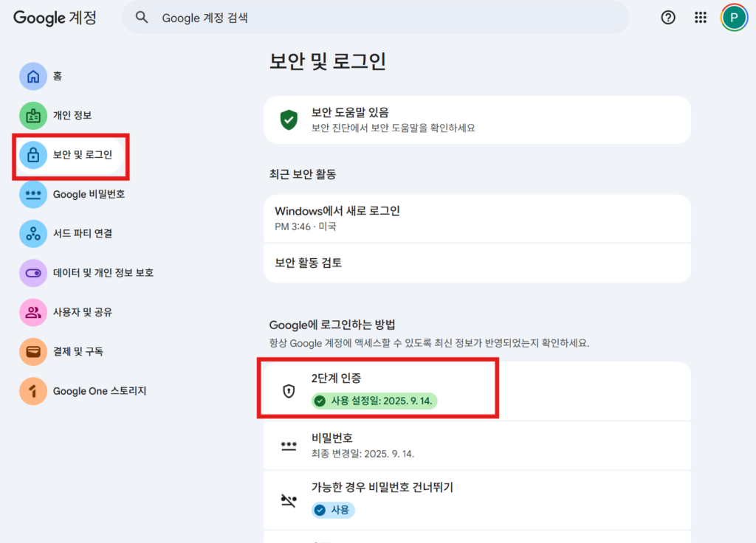Click the 데이터 및 개인 정보 보호 toggle icon
Viewport: 756px width, 543px height.
(33, 273)
